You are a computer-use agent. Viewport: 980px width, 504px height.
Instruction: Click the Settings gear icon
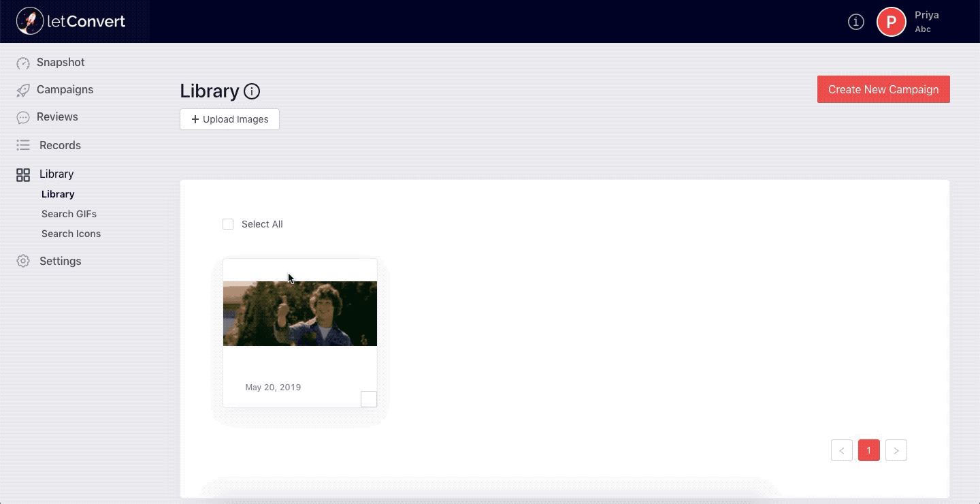pyautogui.click(x=23, y=261)
